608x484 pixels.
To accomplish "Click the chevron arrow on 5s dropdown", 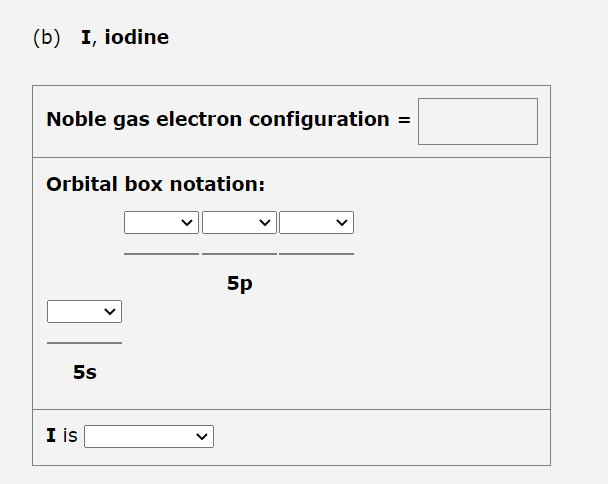I will 110,312.
